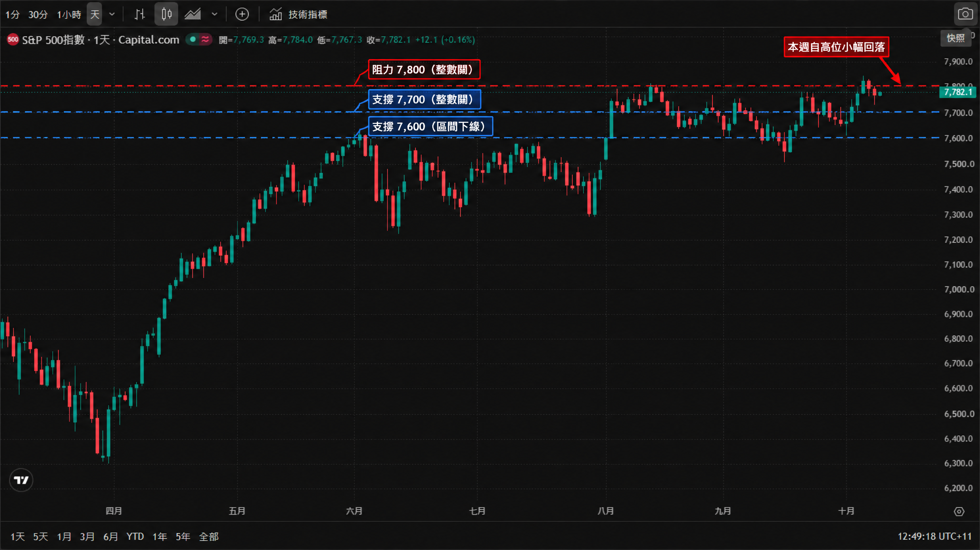The height and width of the screenshot is (550, 980).
Task: Click the 7,900.0 price axis label
Action: 958,62
